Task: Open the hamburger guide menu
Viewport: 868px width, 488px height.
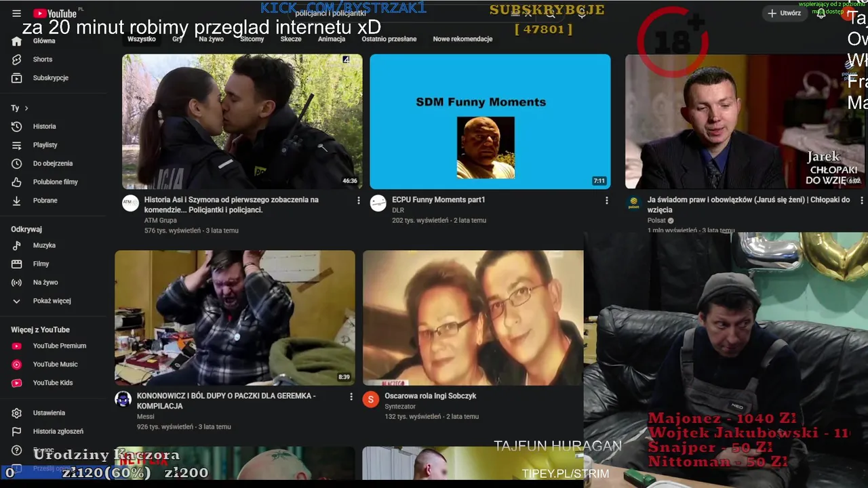Action: tap(16, 14)
